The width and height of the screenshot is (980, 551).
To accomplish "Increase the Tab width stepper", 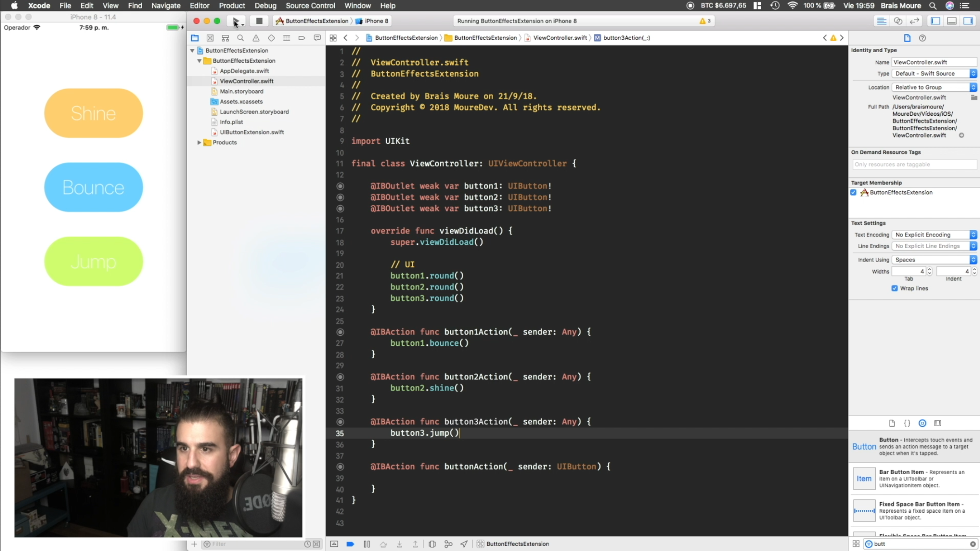I will (x=929, y=269).
